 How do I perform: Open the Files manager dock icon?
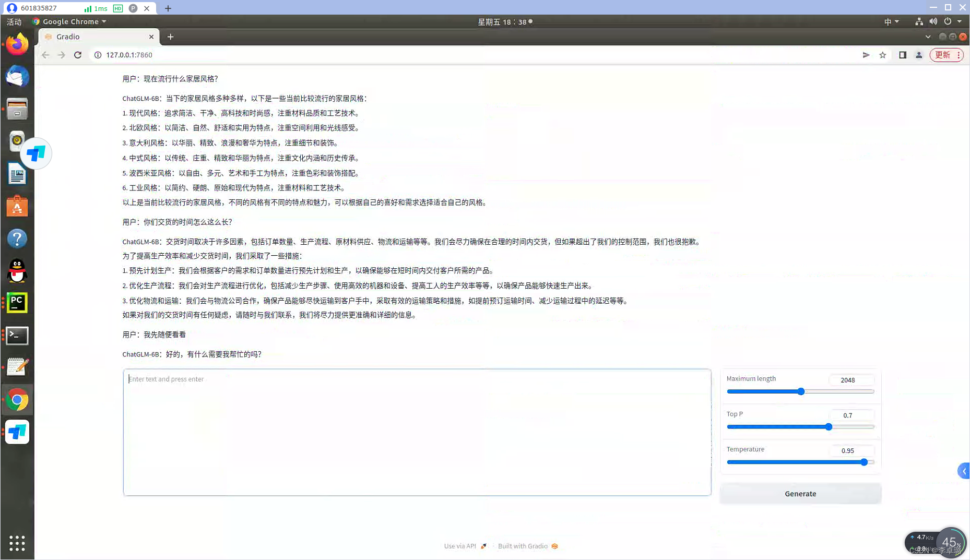click(x=17, y=109)
